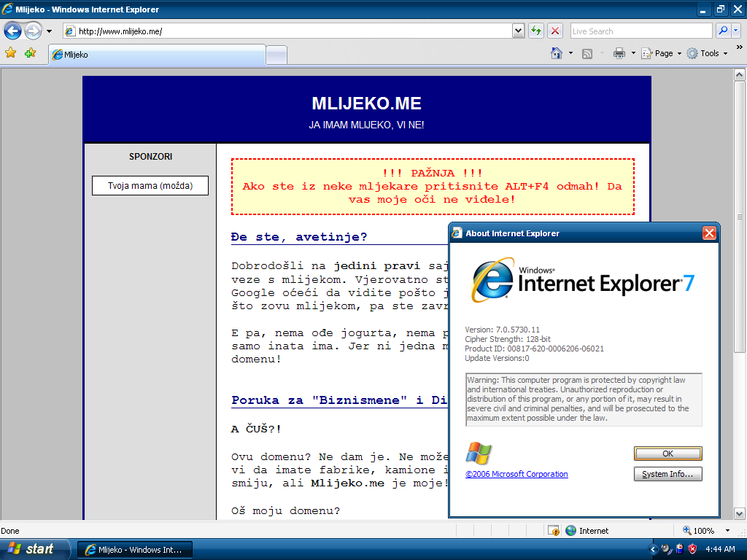Expand the address bar history dropdown
The width and height of the screenshot is (747, 560).
point(518,31)
